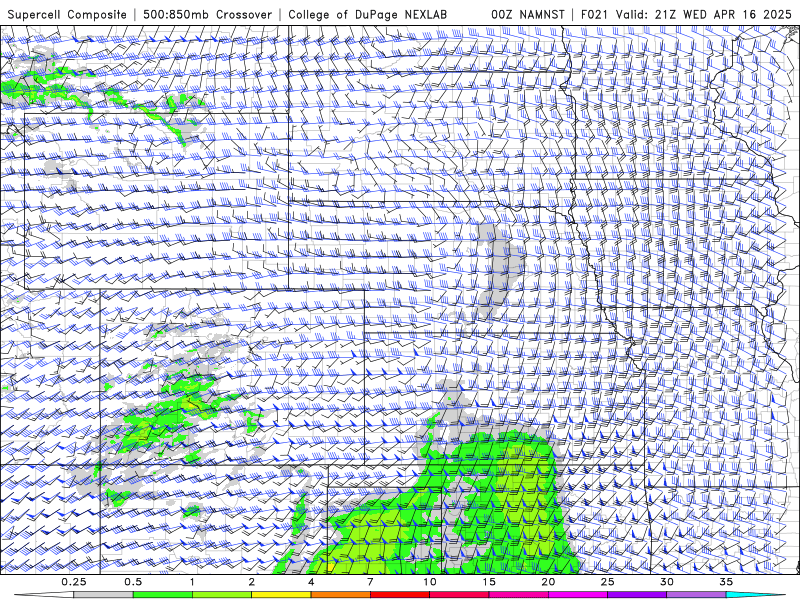This screenshot has height=600, width=800.
Task: Click legend value '2'
Action: (x=252, y=582)
